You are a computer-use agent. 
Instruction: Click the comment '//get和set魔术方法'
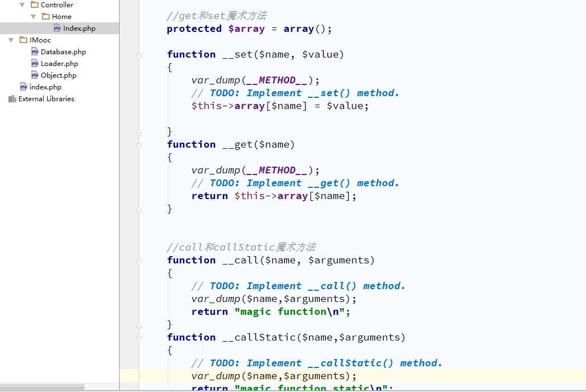217,16
